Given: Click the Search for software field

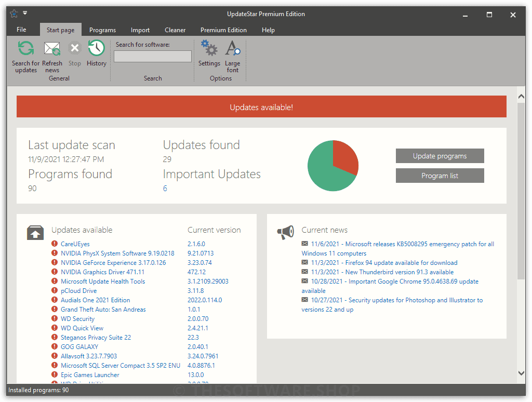Looking at the screenshot, I should pyautogui.click(x=153, y=56).
